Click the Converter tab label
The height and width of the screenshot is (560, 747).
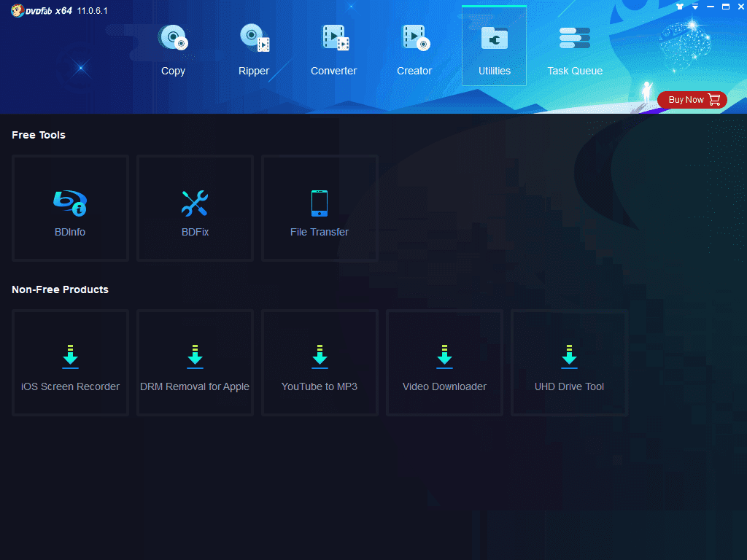pyautogui.click(x=334, y=71)
